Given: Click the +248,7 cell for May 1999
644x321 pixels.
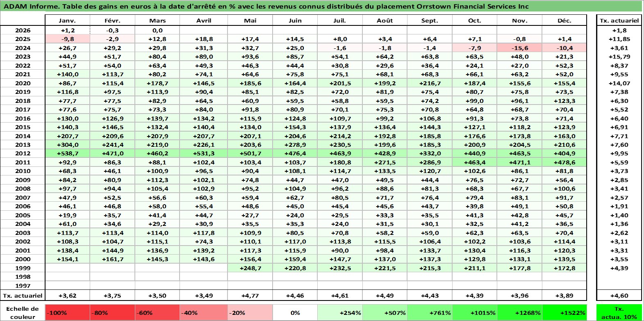Looking at the screenshot, I should coord(250,268).
